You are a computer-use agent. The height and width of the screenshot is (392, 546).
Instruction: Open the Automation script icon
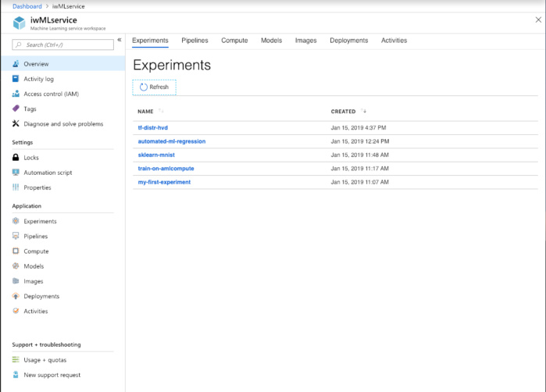pos(16,173)
